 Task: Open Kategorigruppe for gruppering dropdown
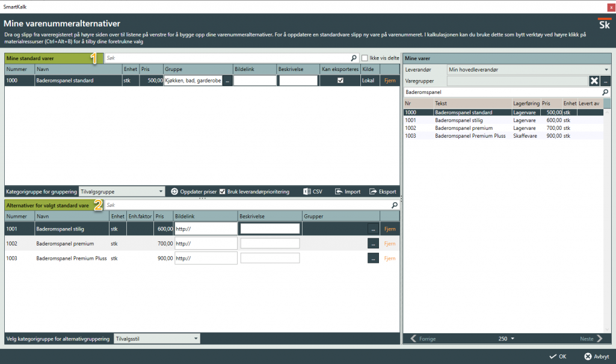coord(161,192)
